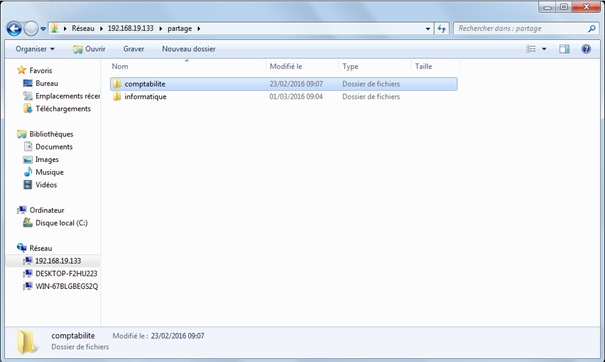
Task: Open Emplacements récents in the sidebar
Action: coord(68,96)
